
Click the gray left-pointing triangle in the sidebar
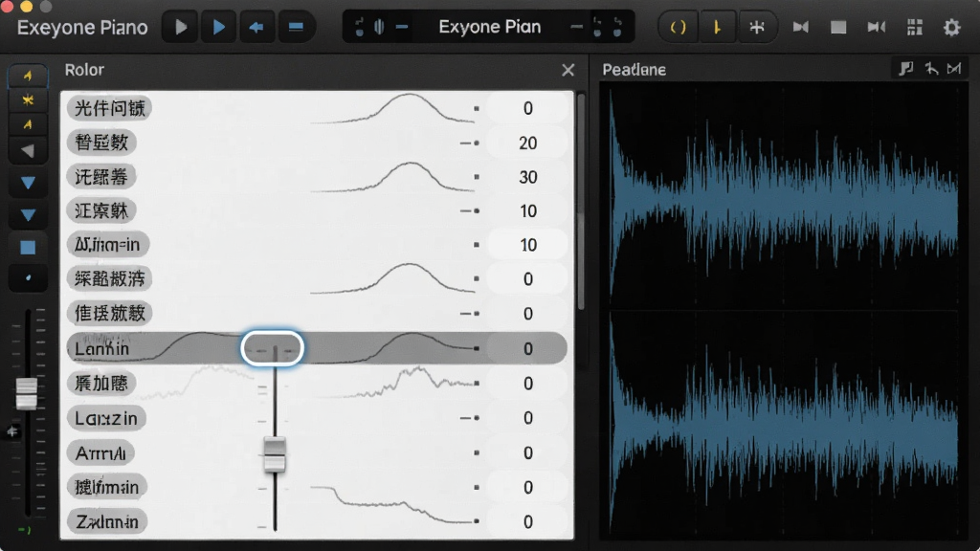(x=28, y=150)
